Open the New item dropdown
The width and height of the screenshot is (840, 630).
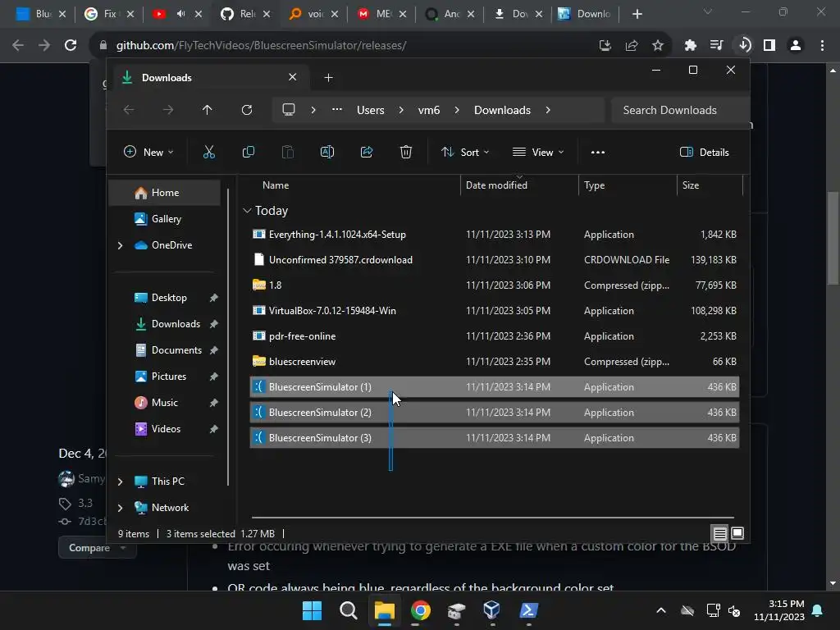148,152
